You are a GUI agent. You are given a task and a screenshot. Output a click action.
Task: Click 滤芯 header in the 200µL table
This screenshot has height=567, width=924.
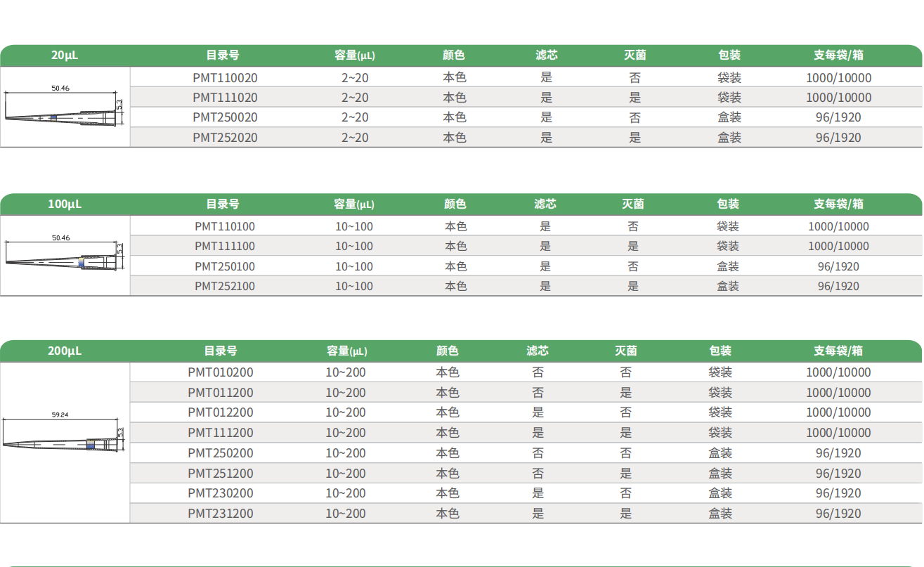538,351
